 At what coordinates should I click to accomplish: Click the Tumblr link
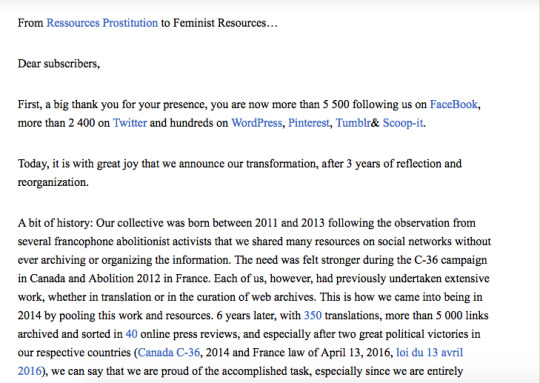coord(353,123)
